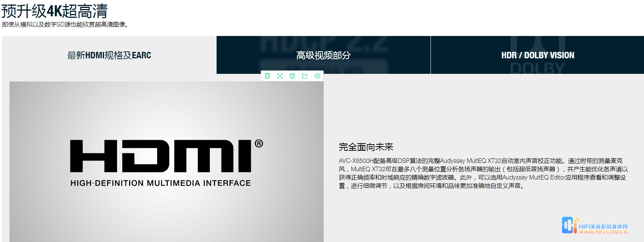The height and width of the screenshot is (242, 644).
Task: Click the phone/tablet view icon above the HDMI image
Action: point(267,76)
